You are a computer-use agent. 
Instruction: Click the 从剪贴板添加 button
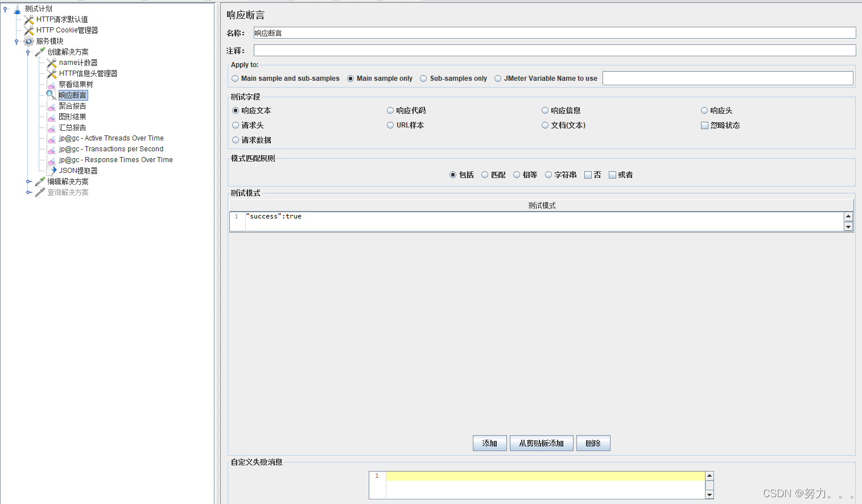541,443
